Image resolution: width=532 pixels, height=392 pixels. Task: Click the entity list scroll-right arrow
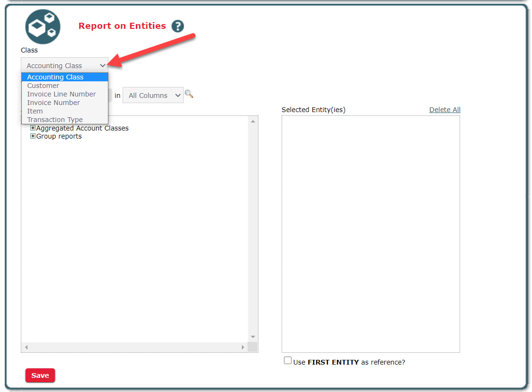click(243, 347)
